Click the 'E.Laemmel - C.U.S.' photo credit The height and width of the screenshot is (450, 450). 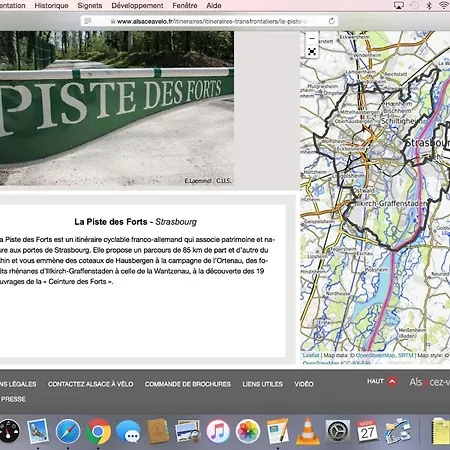tap(208, 181)
